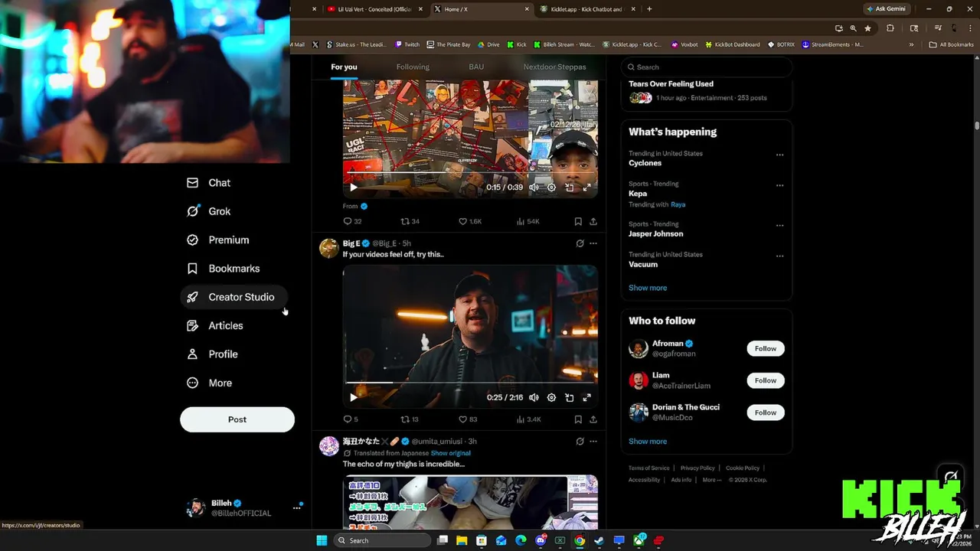
Task: Open the Twitch bookmark in bookmarks bar
Action: point(407,44)
